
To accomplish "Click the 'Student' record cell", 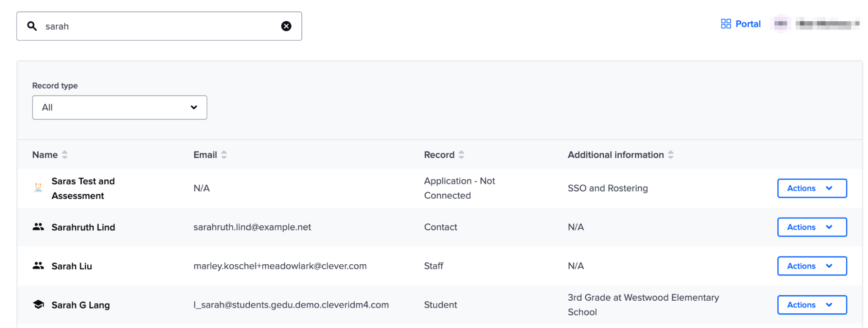I will (x=440, y=305).
